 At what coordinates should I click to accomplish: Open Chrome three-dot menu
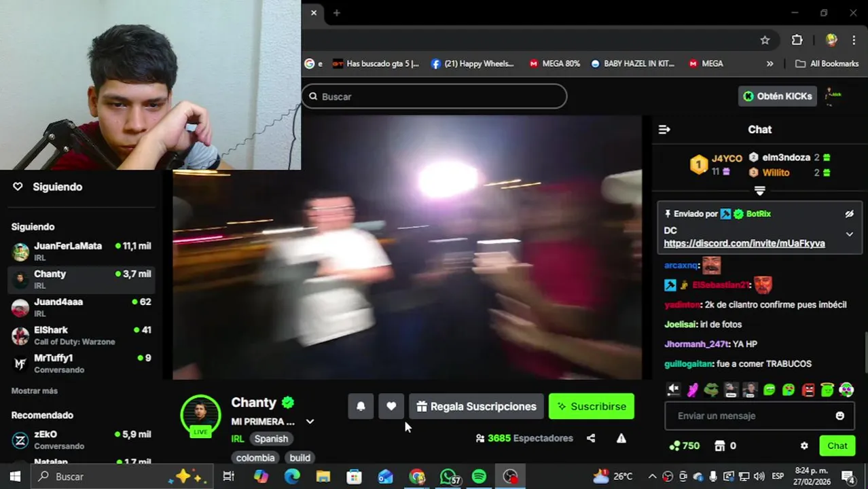tap(854, 40)
